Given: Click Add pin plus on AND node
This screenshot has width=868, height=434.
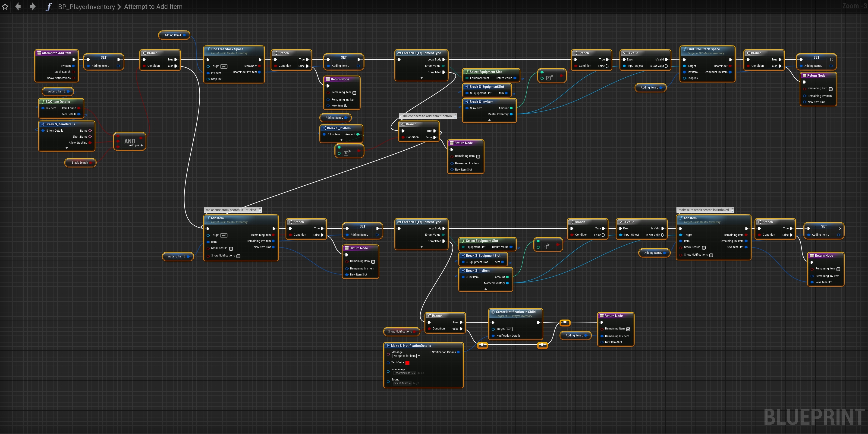Looking at the screenshot, I should (142, 145).
